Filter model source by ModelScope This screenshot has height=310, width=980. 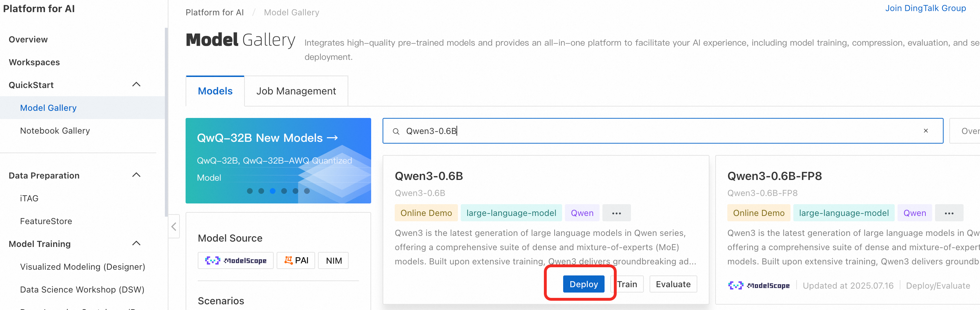tap(236, 260)
